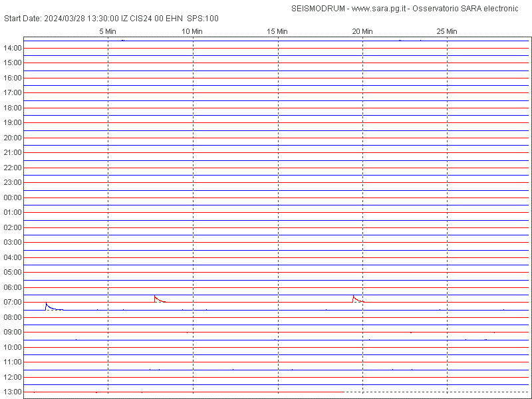The width and height of the screenshot is (532, 399).
Task: Click the 5 Min time axis label
Action: tap(108, 31)
